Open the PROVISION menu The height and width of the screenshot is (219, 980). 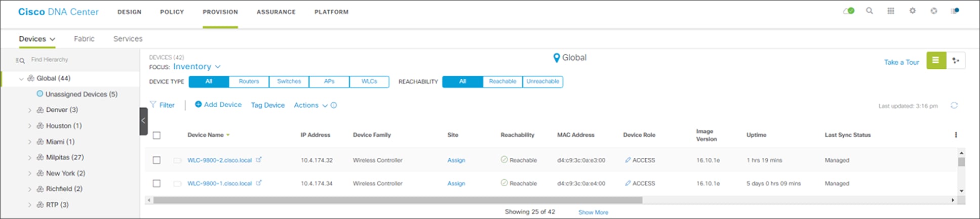(x=220, y=12)
